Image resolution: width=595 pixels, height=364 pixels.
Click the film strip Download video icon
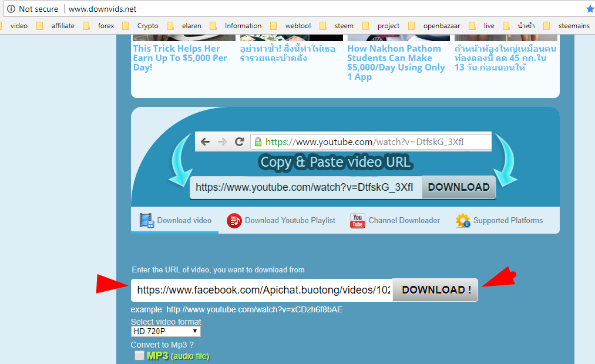pos(146,220)
